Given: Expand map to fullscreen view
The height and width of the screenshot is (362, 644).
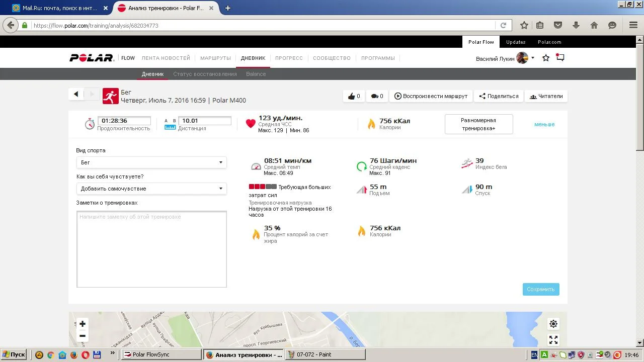Looking at the screenshot, I should click(553, 340).
